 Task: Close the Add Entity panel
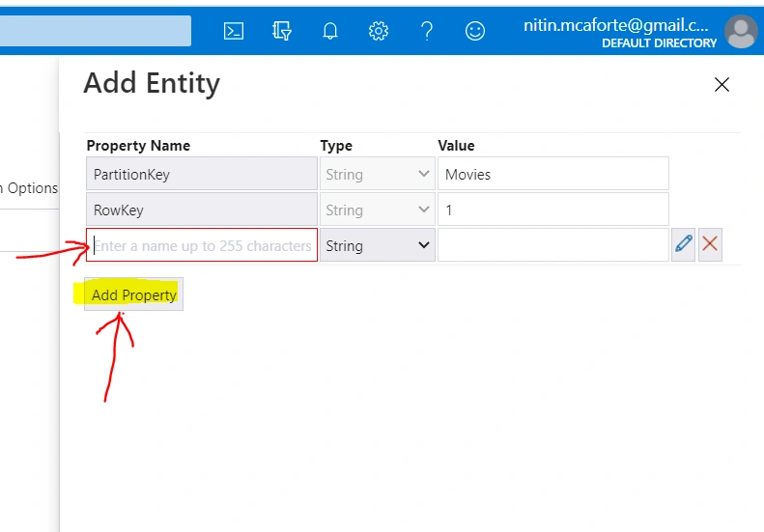[722, 85]
